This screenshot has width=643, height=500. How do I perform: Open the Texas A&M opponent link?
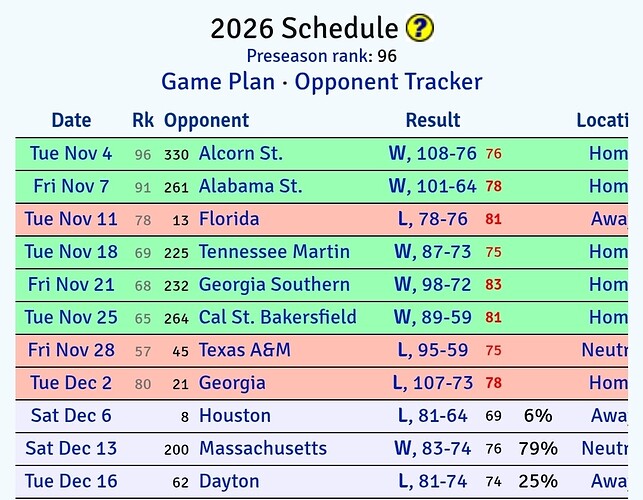pos(244,350)
